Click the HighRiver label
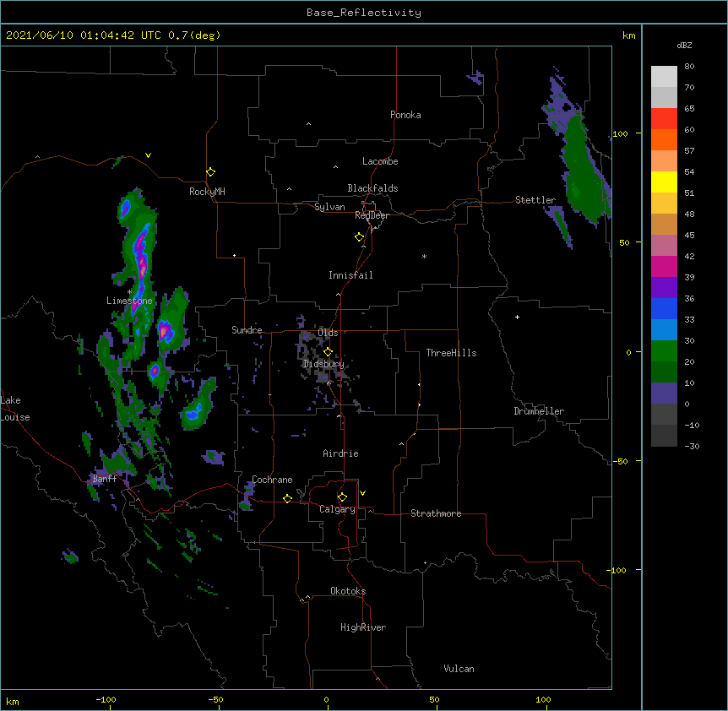 (x=363, y=627)
